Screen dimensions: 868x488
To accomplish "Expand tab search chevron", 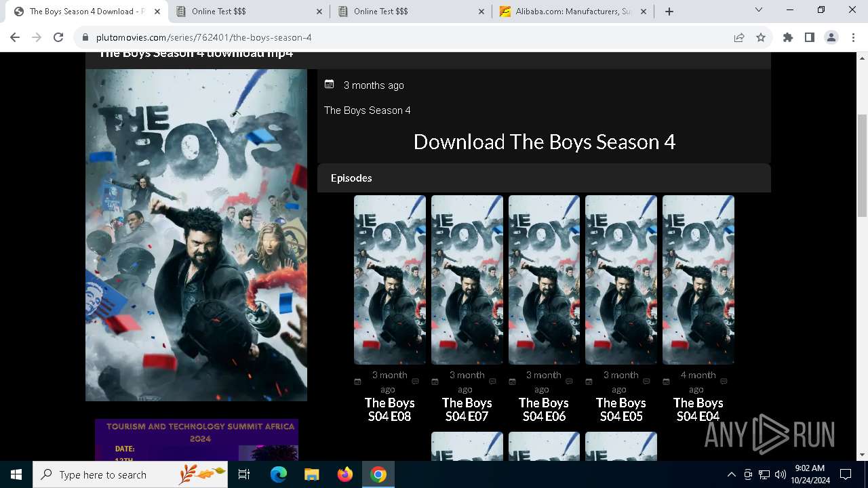I will (x=759, y=9).
